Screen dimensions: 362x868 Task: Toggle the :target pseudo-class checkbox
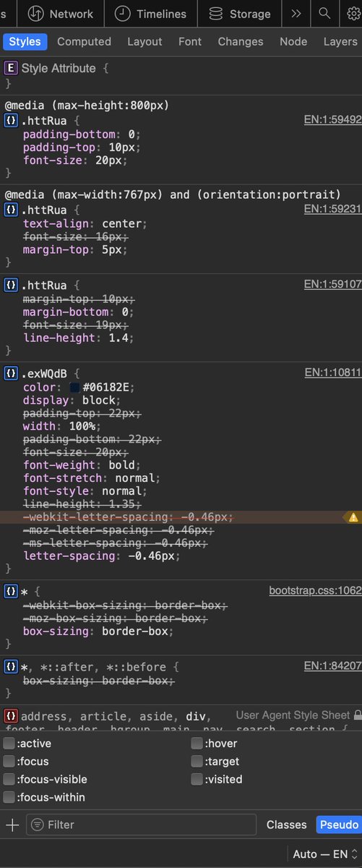[197, 762]
